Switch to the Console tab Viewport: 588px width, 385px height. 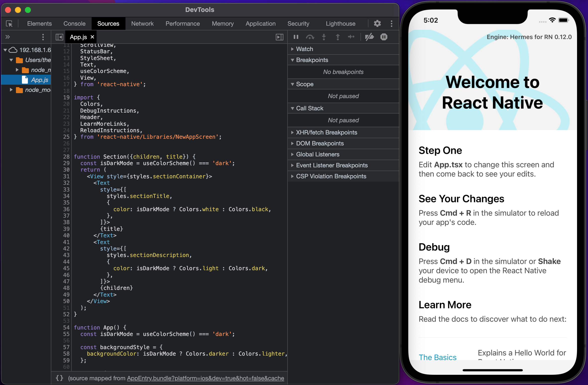pos(74,24)
